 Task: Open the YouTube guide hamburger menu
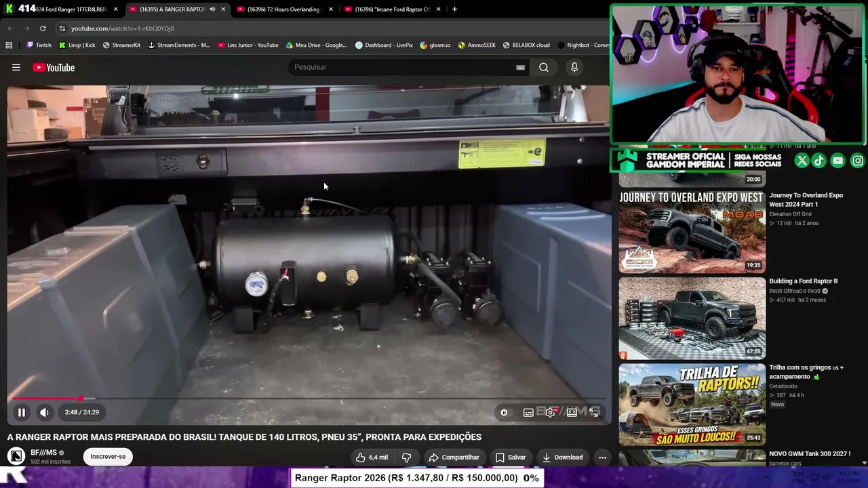click(x=16, y=67)
